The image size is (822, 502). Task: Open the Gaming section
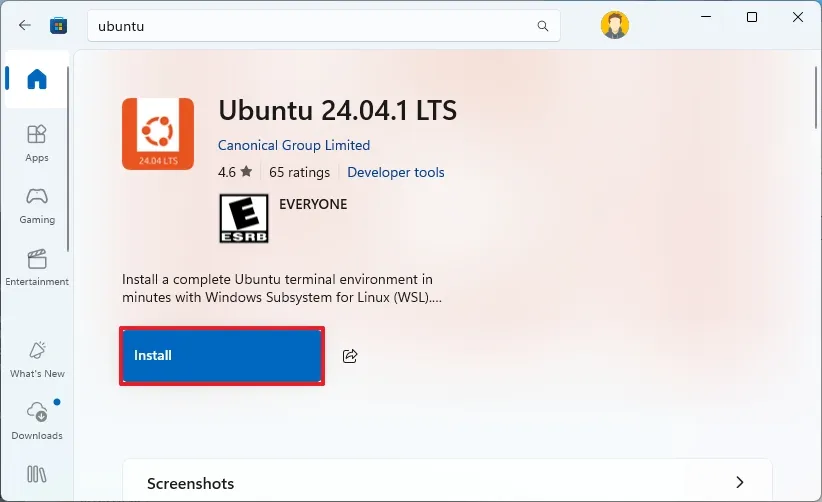coord(37,206)
